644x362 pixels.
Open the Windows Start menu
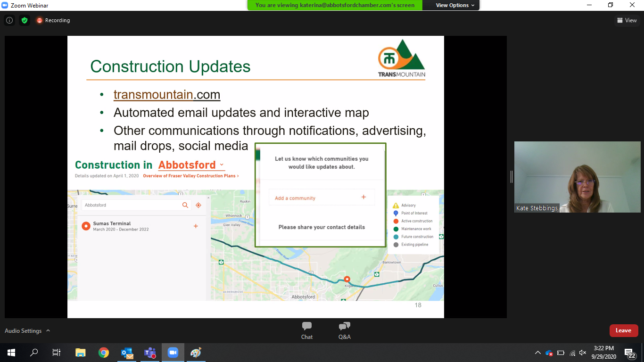point(11,353)
